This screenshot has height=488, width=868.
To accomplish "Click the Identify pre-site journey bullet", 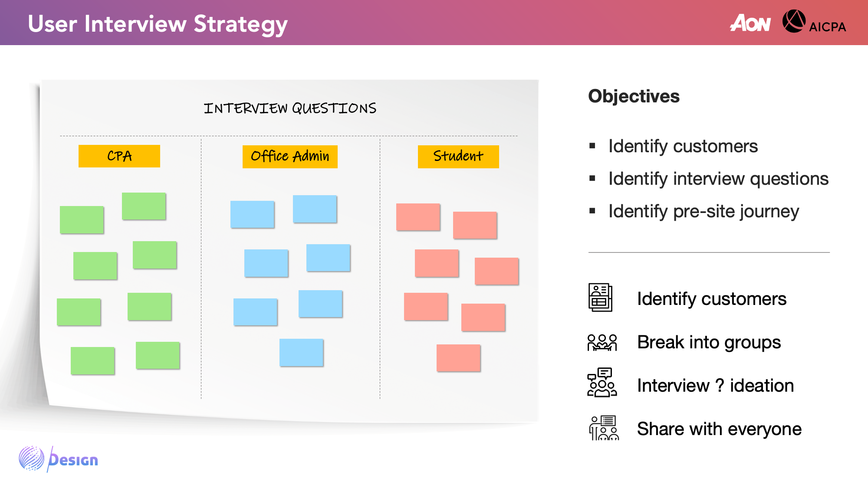I will (704, 211).
